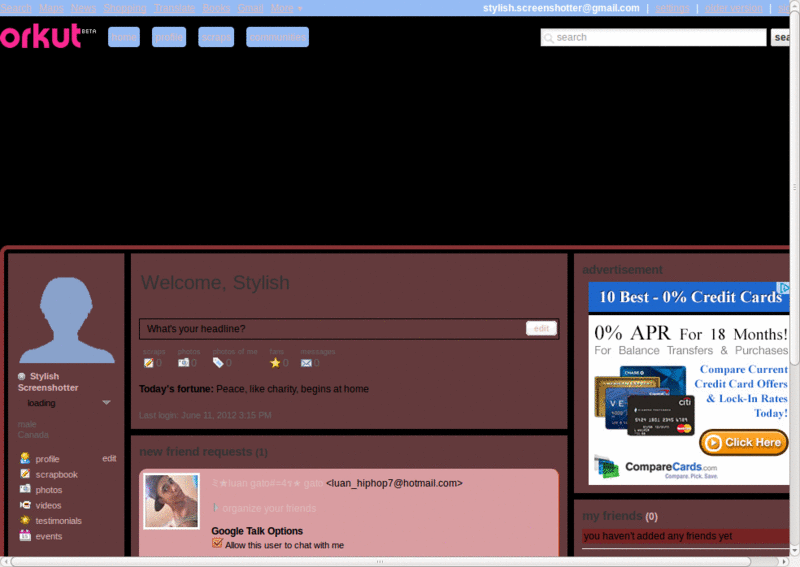Screen dimensions: 800x567
Task: Click the vertical scrollbar
Action: click(794, 188)
